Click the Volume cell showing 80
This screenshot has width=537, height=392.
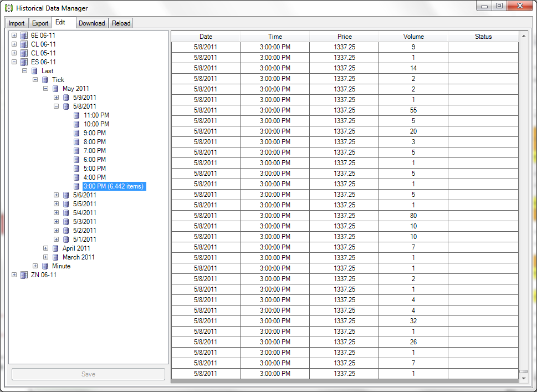click(413, 216)
